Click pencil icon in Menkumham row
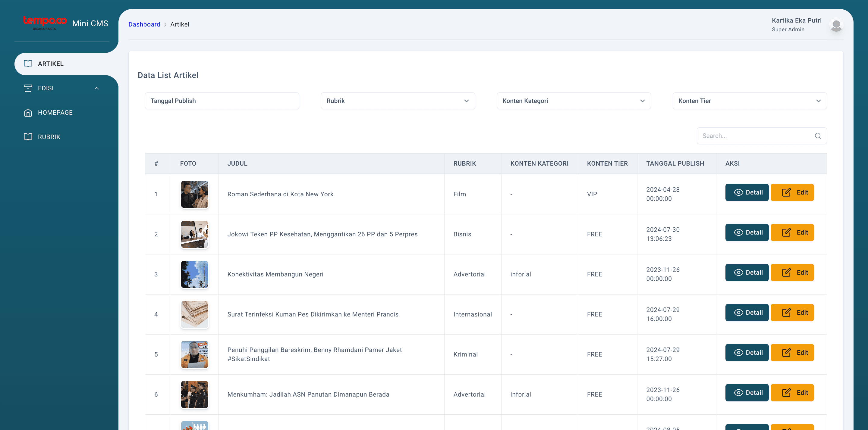This screenshot has width=868, height=430. [x=786, y=393]
